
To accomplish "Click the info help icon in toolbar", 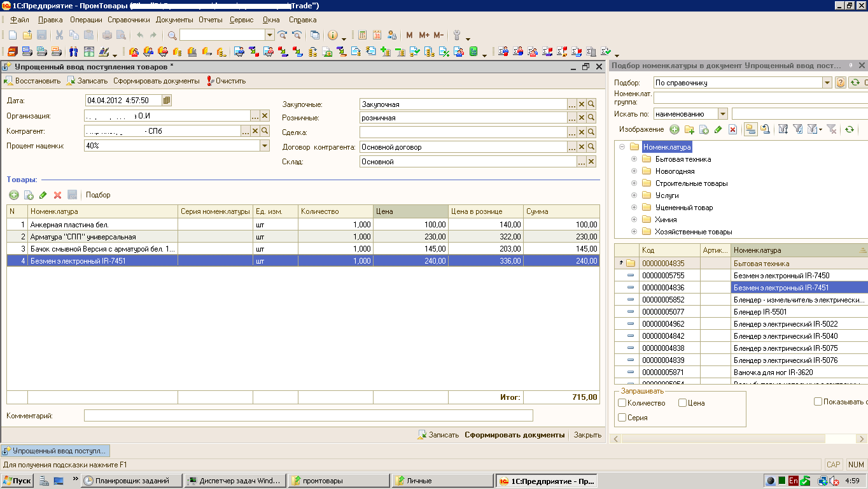I will pos(332,35).
